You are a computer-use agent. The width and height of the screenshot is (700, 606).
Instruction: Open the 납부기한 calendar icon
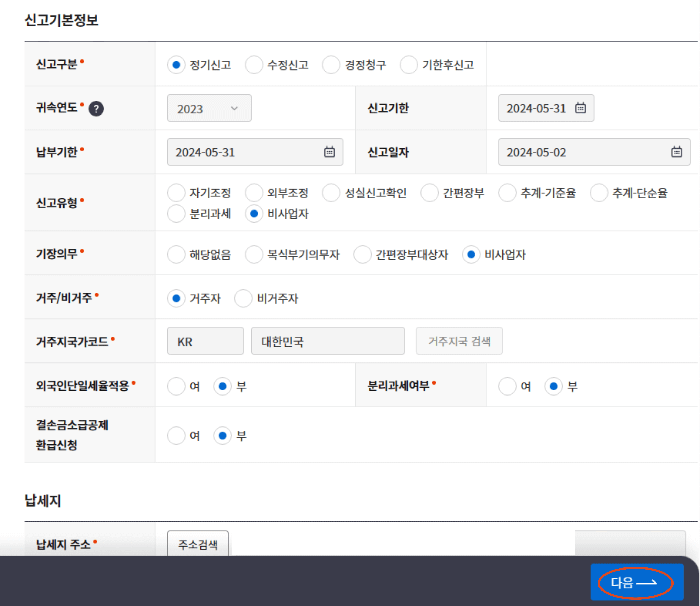click(329, 152)
